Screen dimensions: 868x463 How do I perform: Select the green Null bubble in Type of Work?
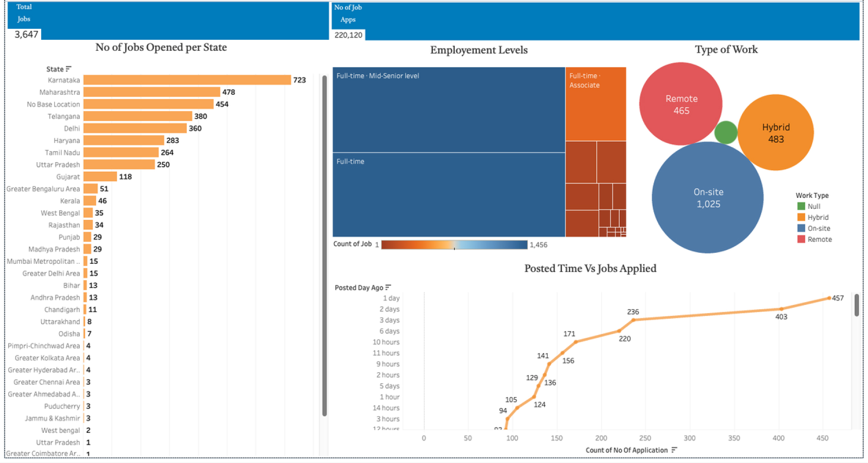[726, 132]
